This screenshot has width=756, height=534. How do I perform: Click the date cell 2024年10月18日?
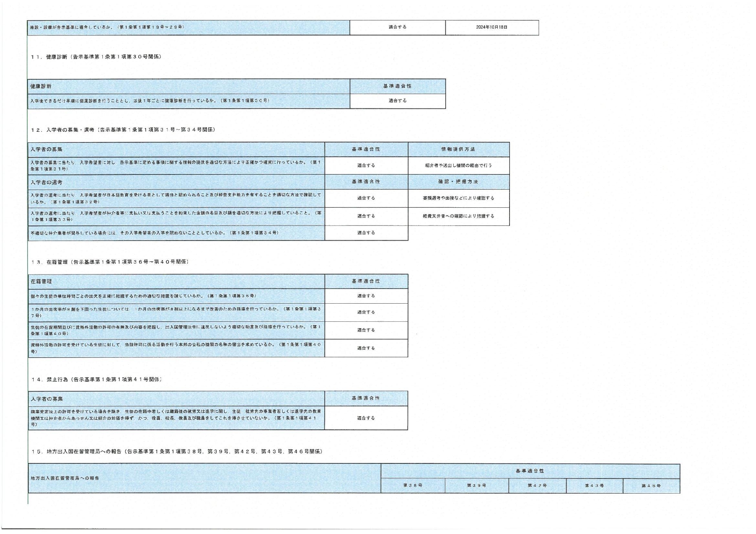[x=491, y=27]
